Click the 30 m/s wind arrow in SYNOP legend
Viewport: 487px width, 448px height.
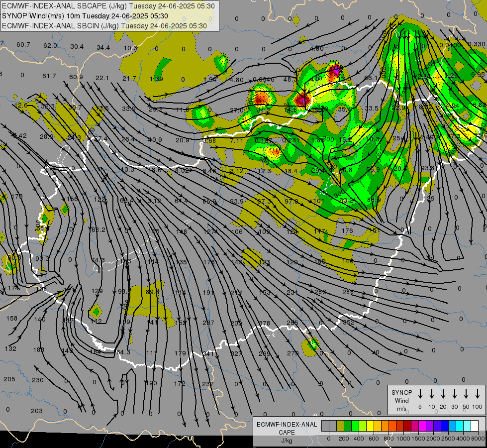coord(455,394)
